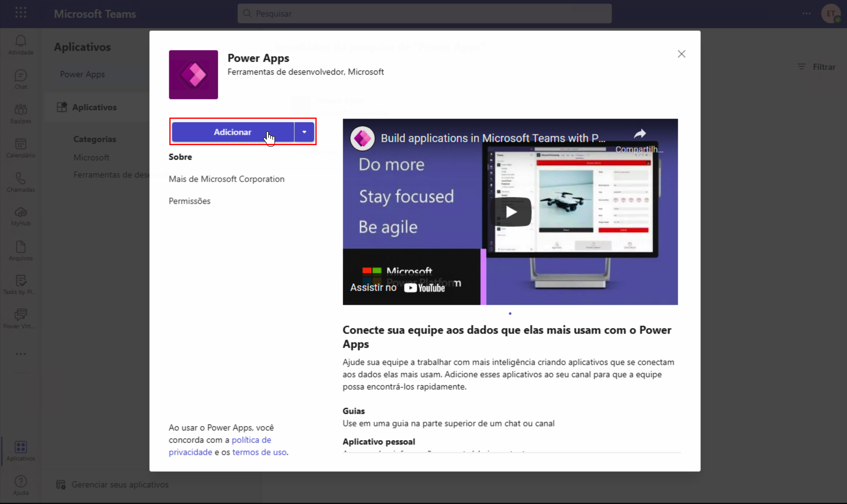Click the app launcher waffle icon
The image size is (847, 504).
[x=21, y=13]
